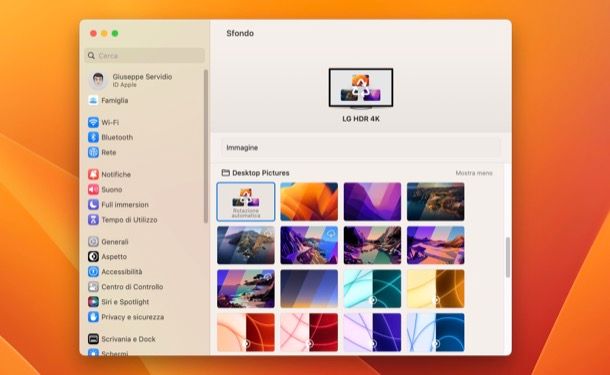The height and width of the screenshot is (375, 610).
Task: Select the Aspetto icon
Action: 93,256
